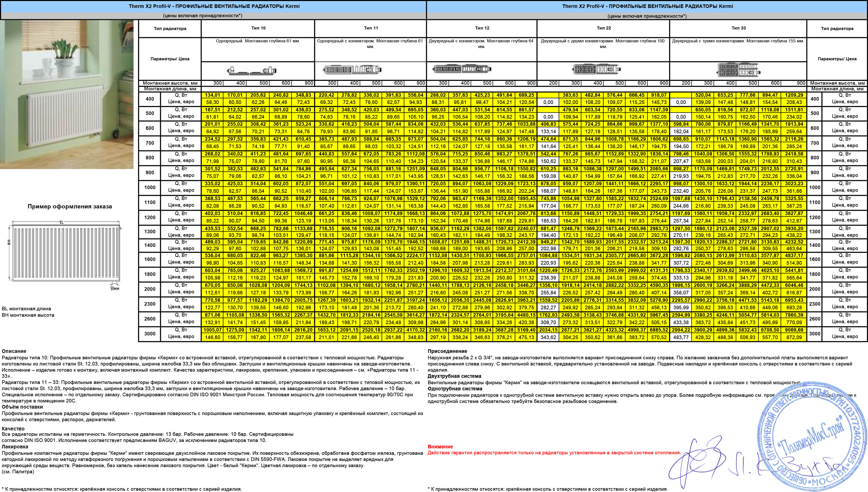868x492 pixels.
Task: Select the Тип 10 column header
Action: 258,28
